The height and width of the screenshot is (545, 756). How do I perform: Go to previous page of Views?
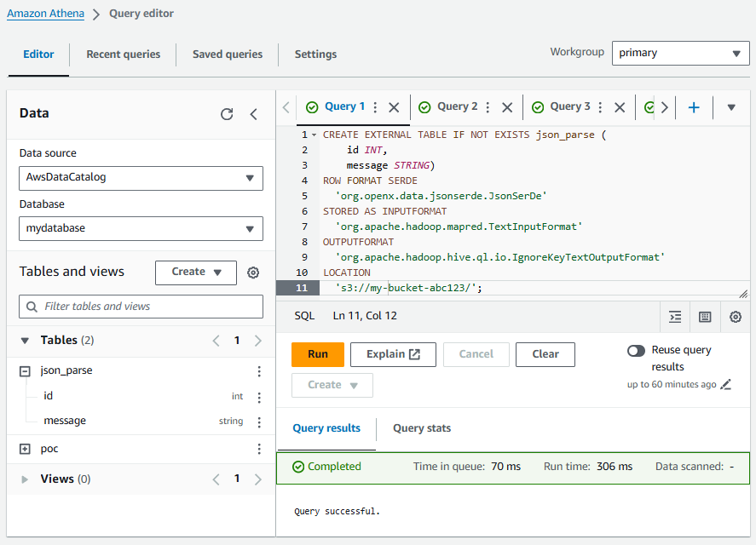click(216, 479)
